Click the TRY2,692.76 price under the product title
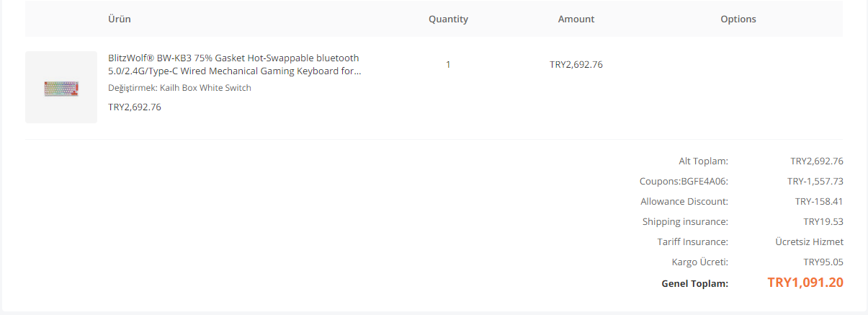The width and height of the screenshot is (868, 315). [135, 107]
